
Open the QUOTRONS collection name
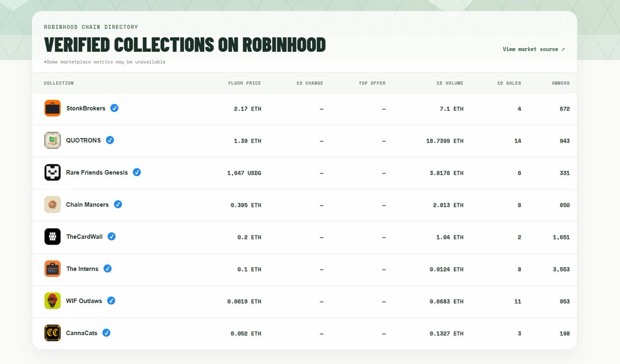coord(83,140)
